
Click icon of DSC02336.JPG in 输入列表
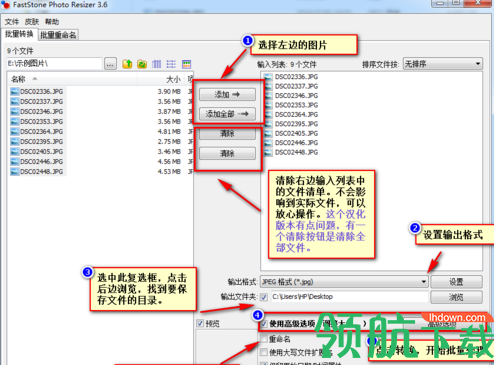click(x=268, y=77)
